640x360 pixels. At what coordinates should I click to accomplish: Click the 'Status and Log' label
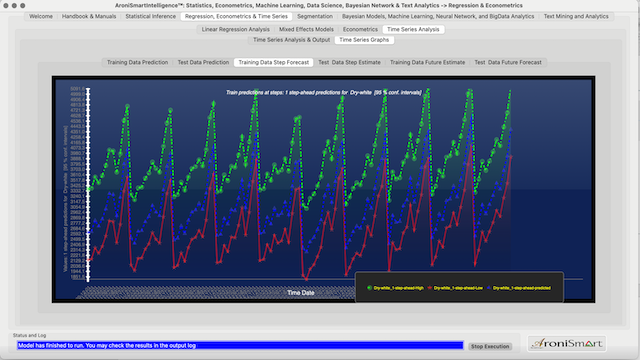29,336
